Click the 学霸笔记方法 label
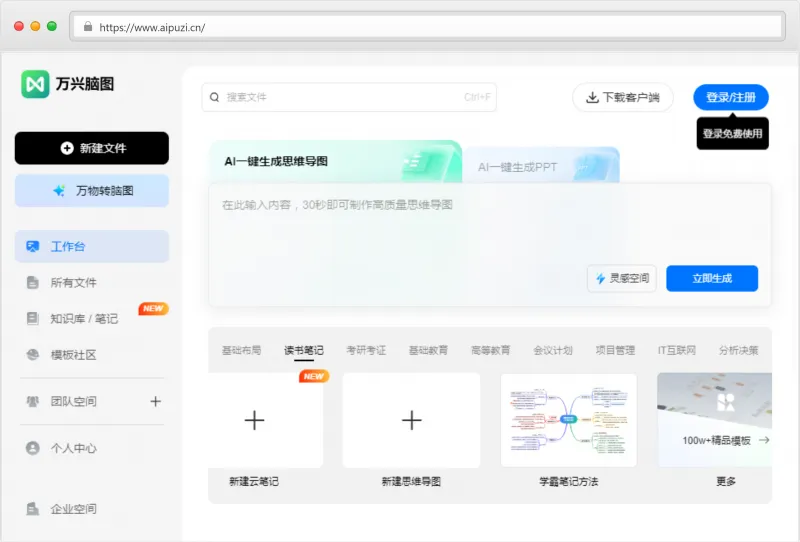This screenshot has width=800, height=542. [x=568, y=481]
